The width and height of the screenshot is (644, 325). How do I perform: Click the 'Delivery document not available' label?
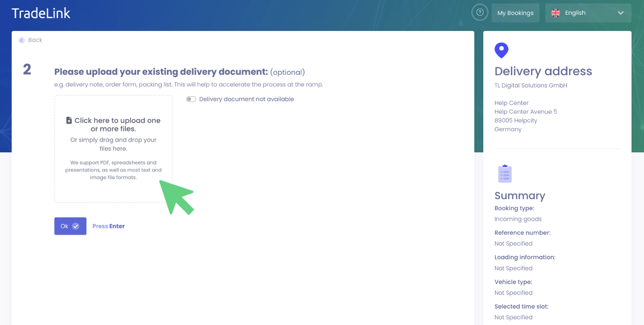(x=246, y=100)
